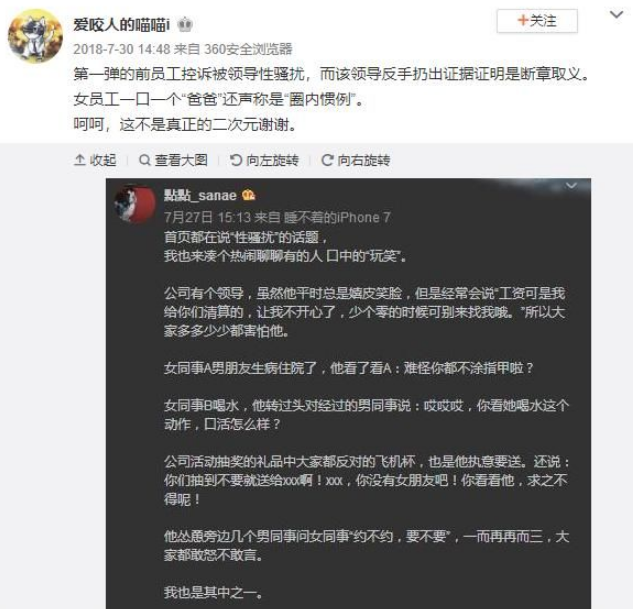Click the 关注 follow button
The width and height of the screenshot is (633, 609).
(x=537, y=21)
